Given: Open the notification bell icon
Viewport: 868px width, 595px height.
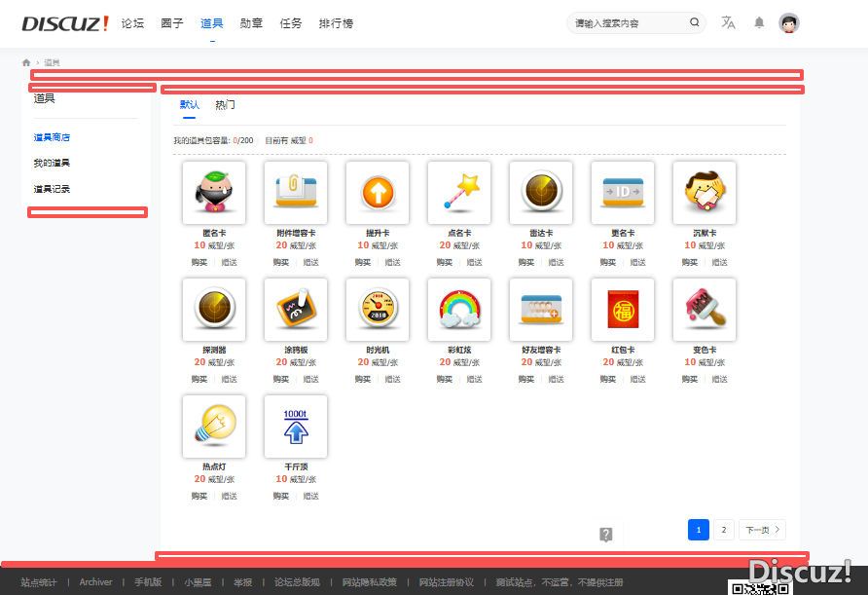Looking at the screenshot, I should (x=758, y=22).
